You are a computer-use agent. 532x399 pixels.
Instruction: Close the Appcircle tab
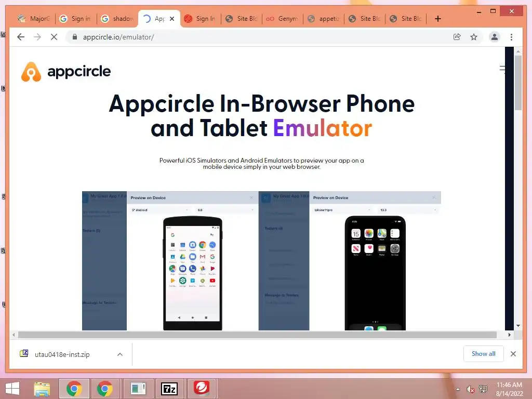point(172,19)
